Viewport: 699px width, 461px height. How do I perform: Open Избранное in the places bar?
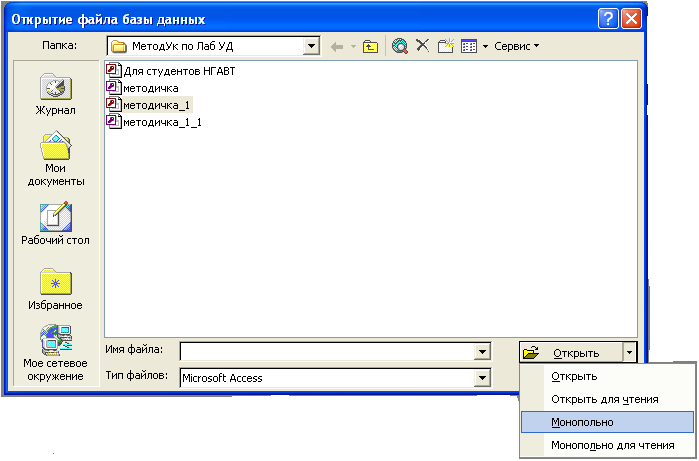(x=56, y=289)
